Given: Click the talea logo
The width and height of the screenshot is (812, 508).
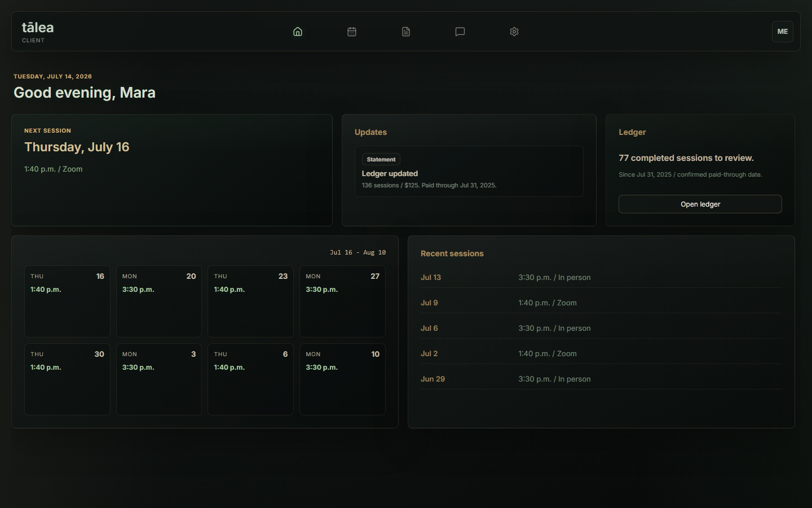Looking at the screenshot, I should click(38, 28).
